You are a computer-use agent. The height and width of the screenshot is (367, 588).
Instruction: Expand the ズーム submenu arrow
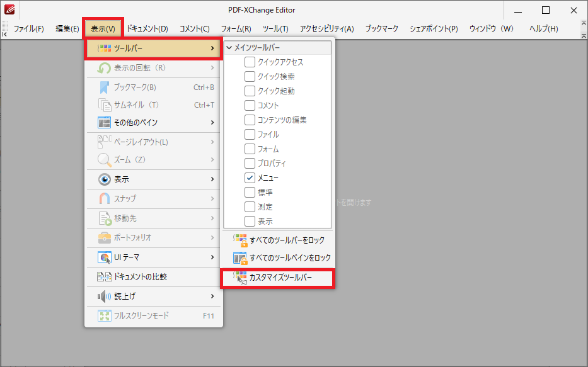pyautogui.click(x=212, y=159)
